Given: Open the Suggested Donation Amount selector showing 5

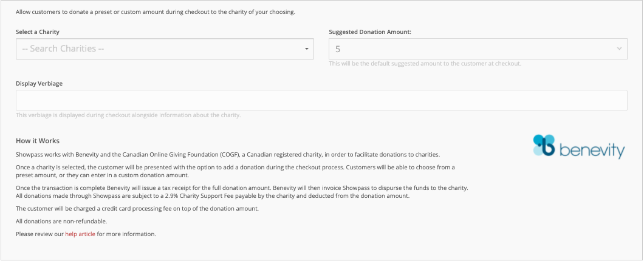Looking at the screenshot, I should click(x=478, y=49).
